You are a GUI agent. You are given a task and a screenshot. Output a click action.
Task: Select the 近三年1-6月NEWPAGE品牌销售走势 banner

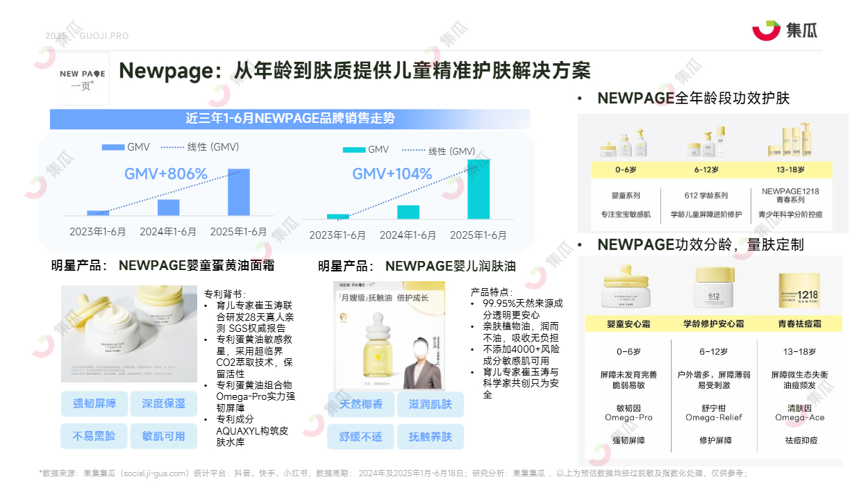tap(290, 119)
